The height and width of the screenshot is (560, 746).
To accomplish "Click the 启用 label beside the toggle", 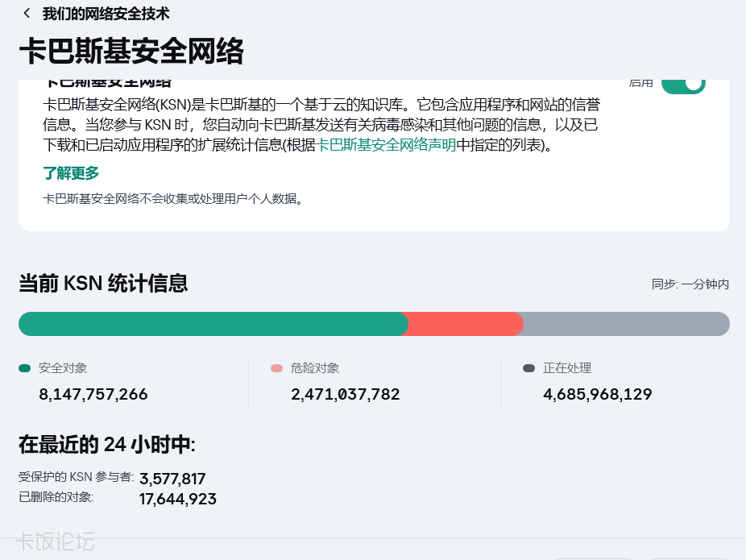I will coord(640,82).
